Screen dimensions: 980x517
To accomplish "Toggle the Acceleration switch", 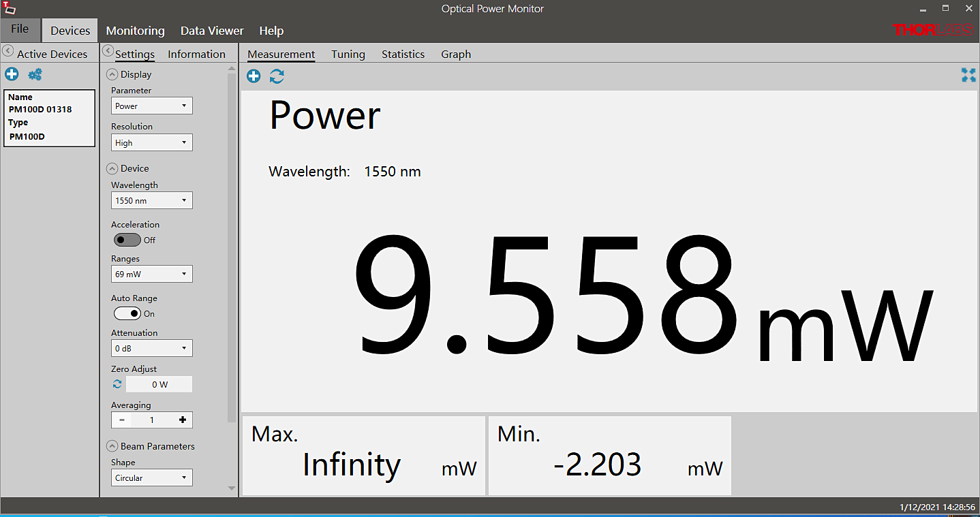I will pyautogui.click(x=127, y=240).
